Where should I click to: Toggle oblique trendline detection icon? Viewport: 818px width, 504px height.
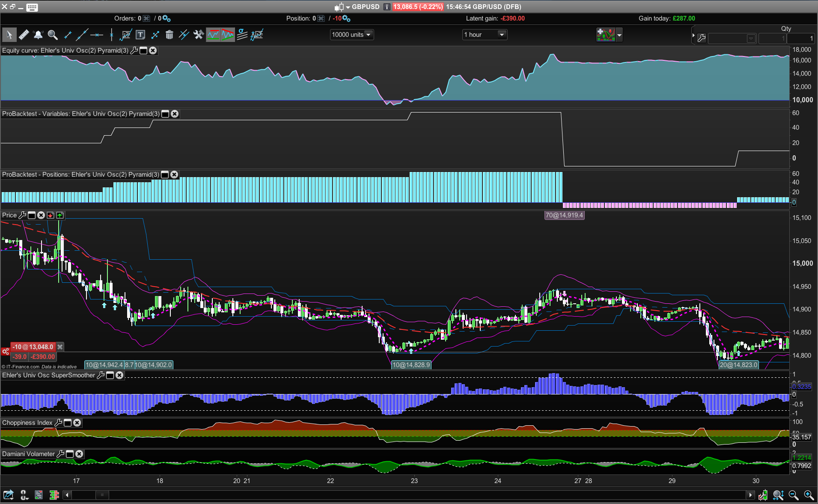coord(228,35)
